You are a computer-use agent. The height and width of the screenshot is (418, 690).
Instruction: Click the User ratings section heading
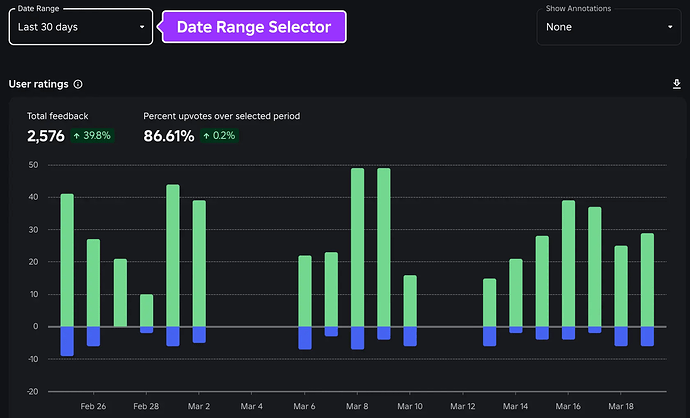tap(37, 85)
